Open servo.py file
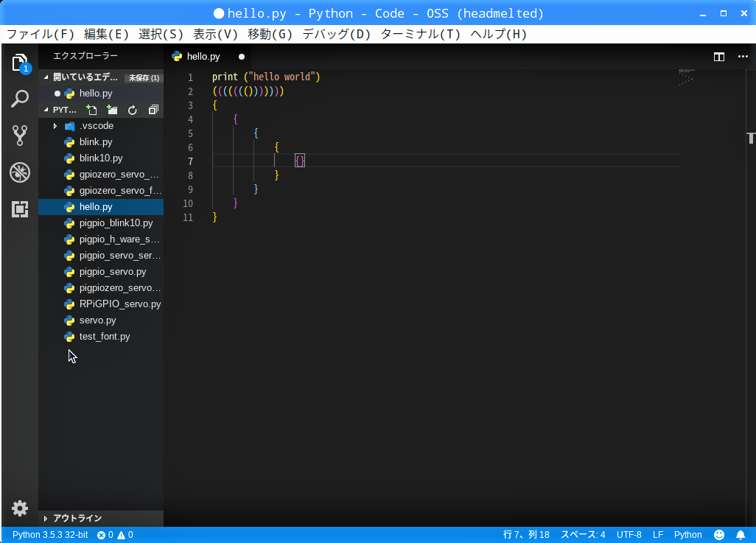Screen dimensions: 756x543 [x=101, y=320]
